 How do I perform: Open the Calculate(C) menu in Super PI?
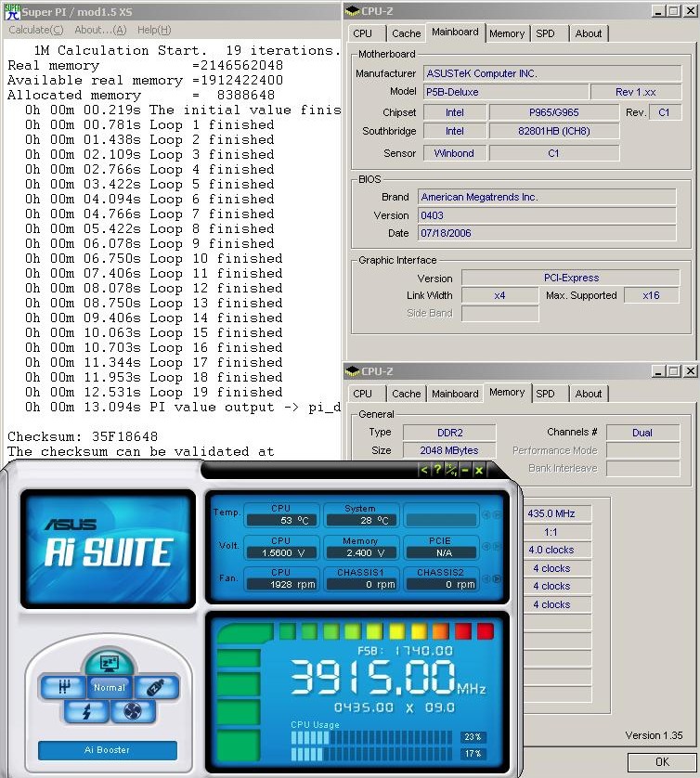[x=36, y=30]
